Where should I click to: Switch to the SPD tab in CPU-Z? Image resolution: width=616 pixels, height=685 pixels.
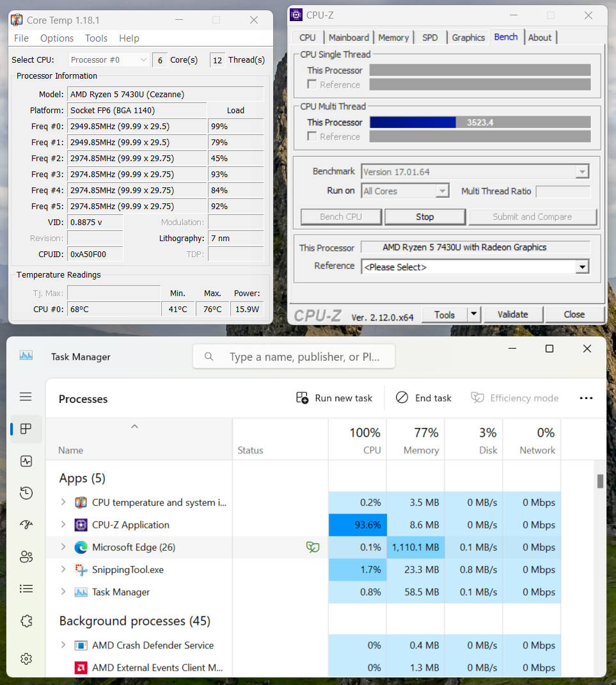click(430, 38)
